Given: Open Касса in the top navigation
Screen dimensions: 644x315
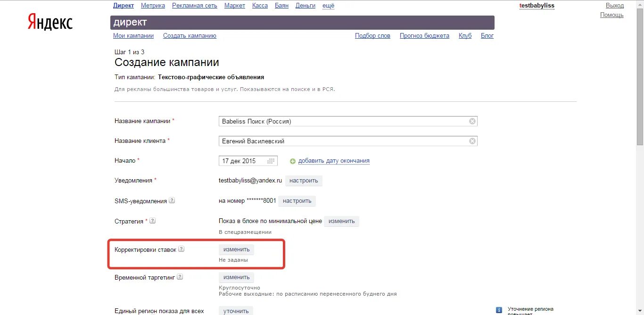Looking at the screenshot, I should [260, 6].
